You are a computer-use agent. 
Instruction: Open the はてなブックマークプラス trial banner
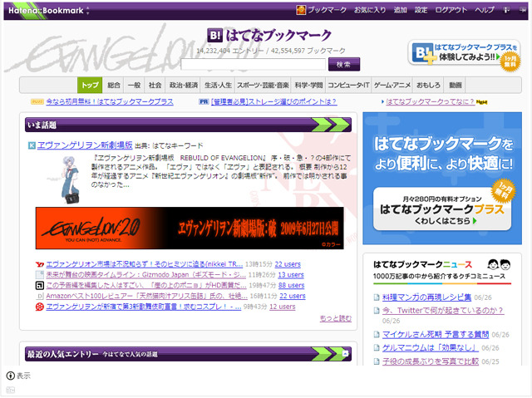tap(465, 54)
